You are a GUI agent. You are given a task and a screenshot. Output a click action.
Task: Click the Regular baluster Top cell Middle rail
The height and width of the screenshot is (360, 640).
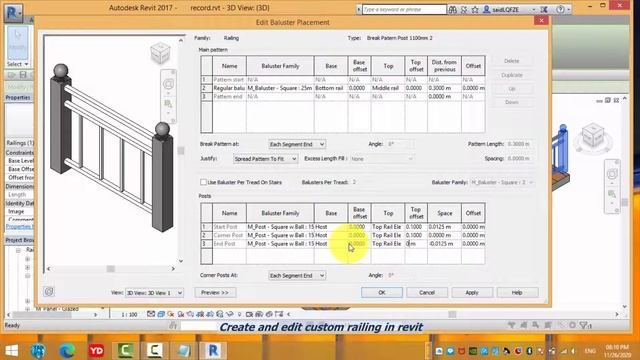pyautogui.click(x=388, y=88)
